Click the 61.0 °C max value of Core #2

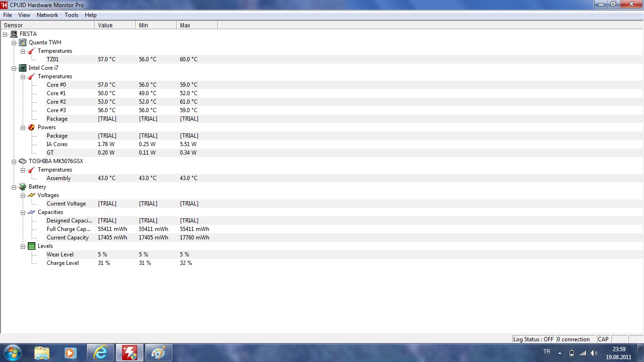[189, 102]
